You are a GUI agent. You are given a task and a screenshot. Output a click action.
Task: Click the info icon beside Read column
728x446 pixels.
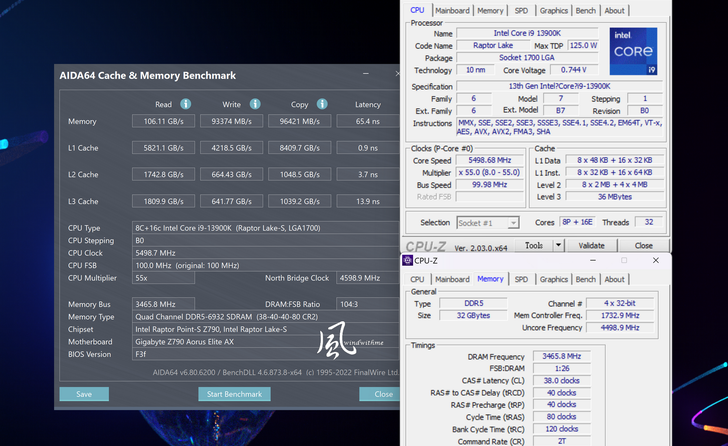[x=186, y=104]
